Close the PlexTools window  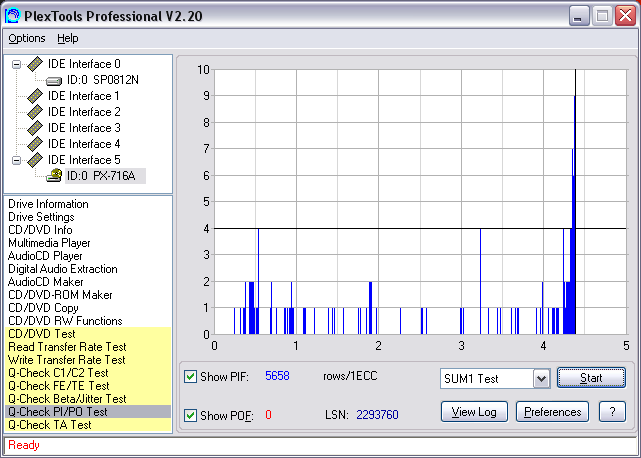pos(625,16)
